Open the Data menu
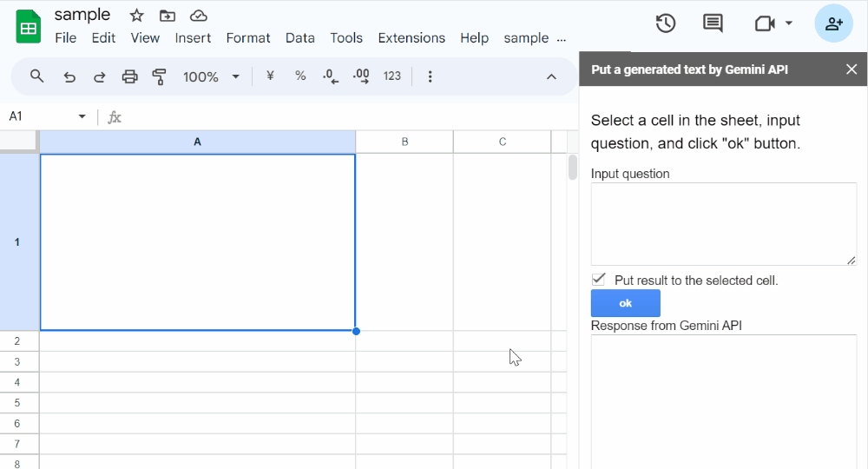868x469 pixels. point(300,37)
